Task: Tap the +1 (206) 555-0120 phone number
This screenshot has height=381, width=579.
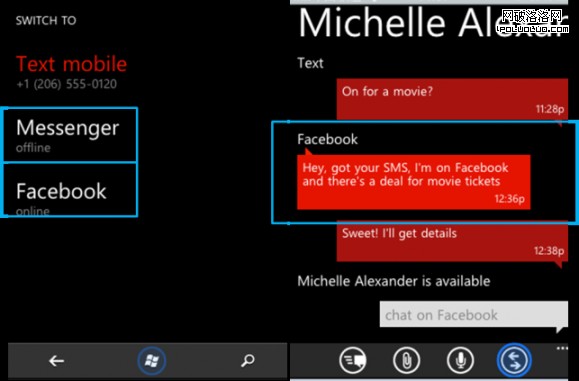Action: click(x=66, y=84)
